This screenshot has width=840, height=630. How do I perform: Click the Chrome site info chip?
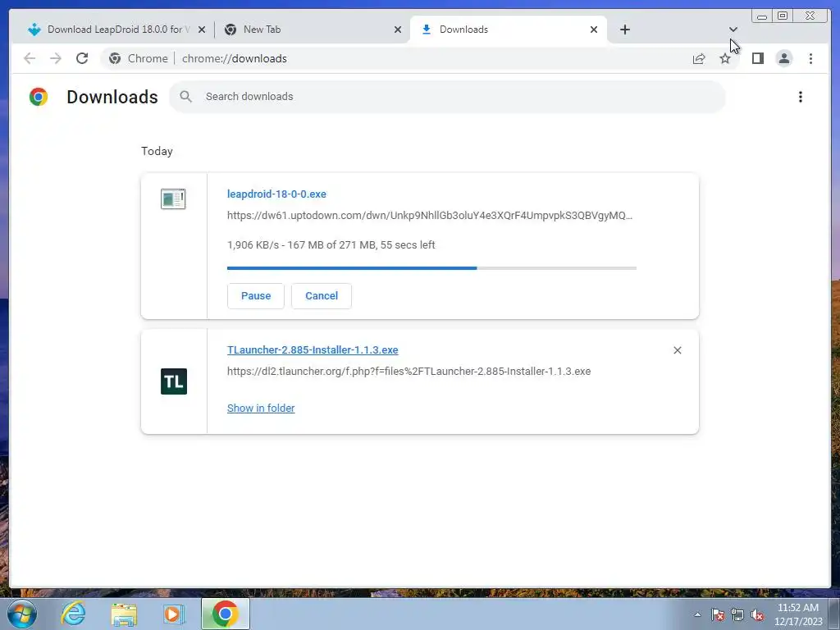[138, 58]
